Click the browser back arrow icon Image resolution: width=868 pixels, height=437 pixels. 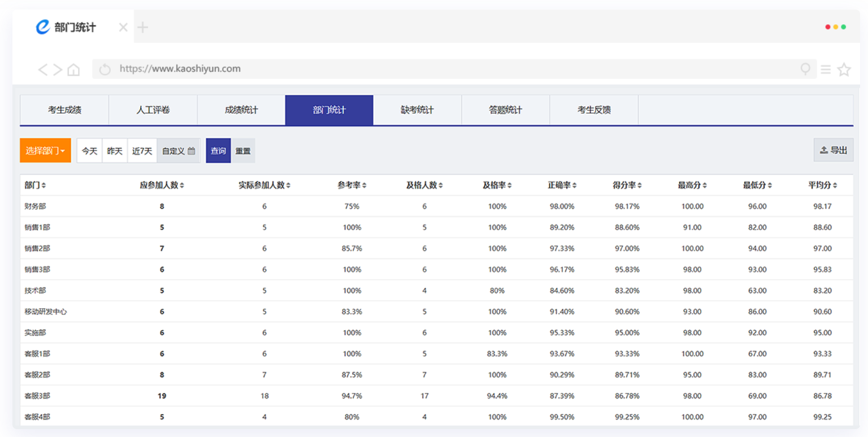click(x=42, y=70)
